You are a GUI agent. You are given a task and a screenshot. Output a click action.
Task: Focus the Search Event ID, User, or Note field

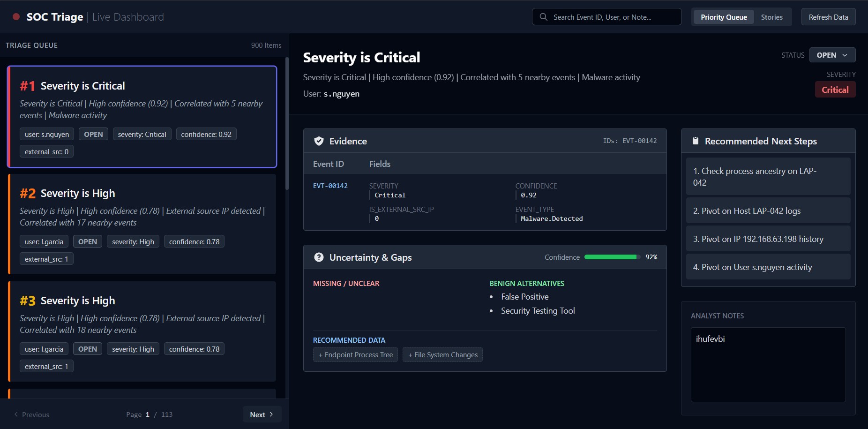point(607,17)
